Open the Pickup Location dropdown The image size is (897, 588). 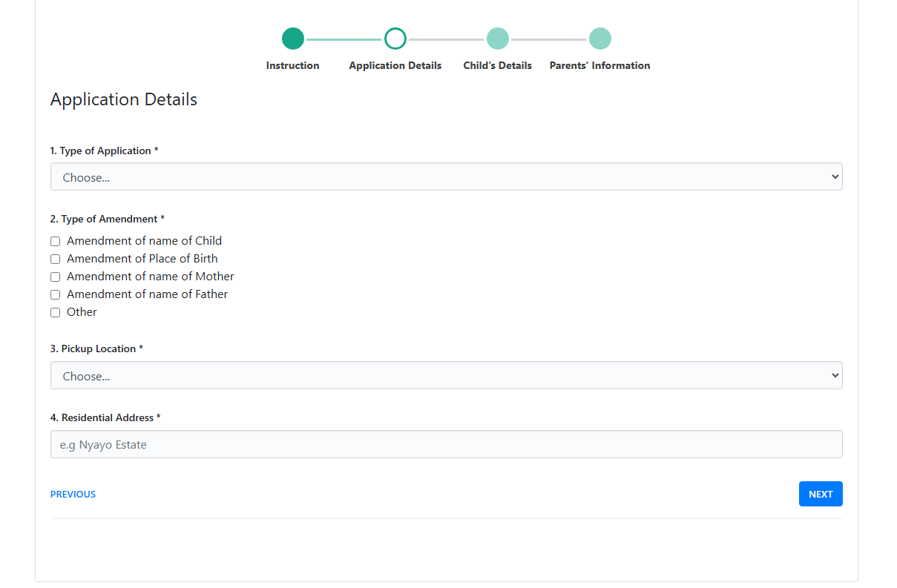[446, 375]
